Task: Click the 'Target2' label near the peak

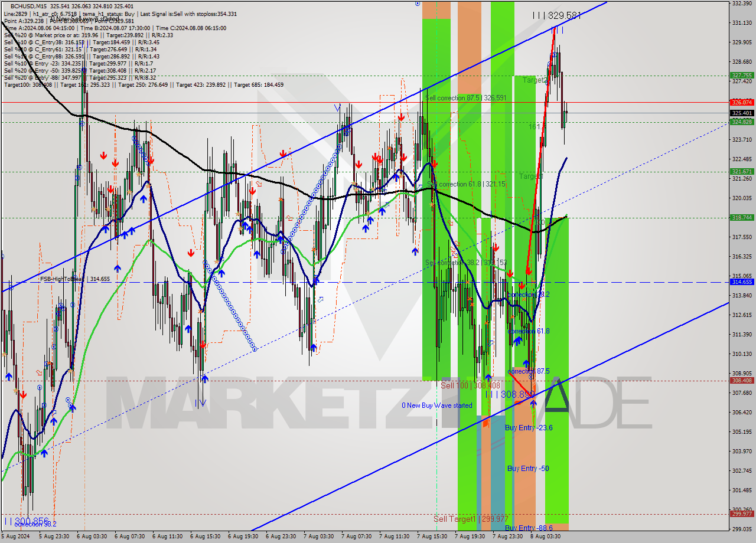Action: (535, 80)
